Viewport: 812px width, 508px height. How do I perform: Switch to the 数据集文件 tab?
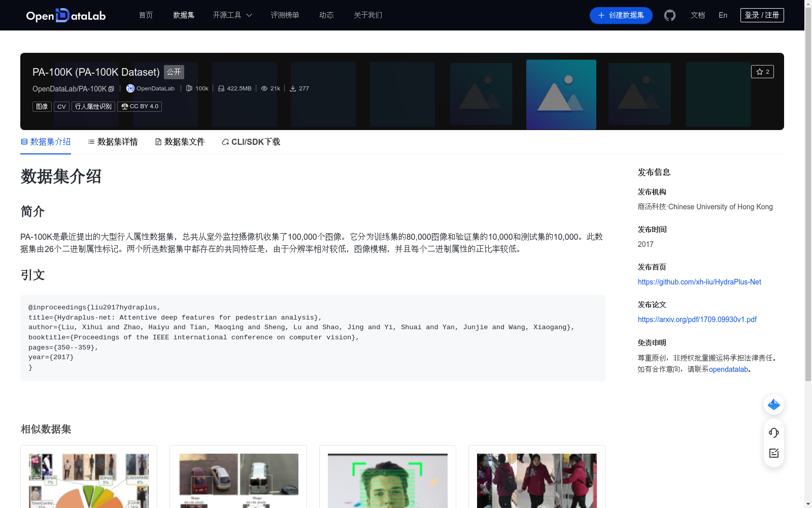pos(180,142)
